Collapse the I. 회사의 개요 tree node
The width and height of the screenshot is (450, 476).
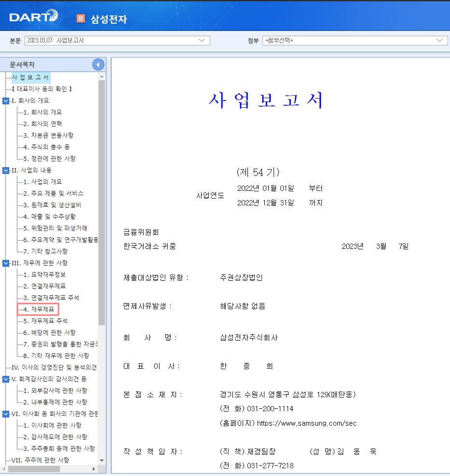[6, 101]
